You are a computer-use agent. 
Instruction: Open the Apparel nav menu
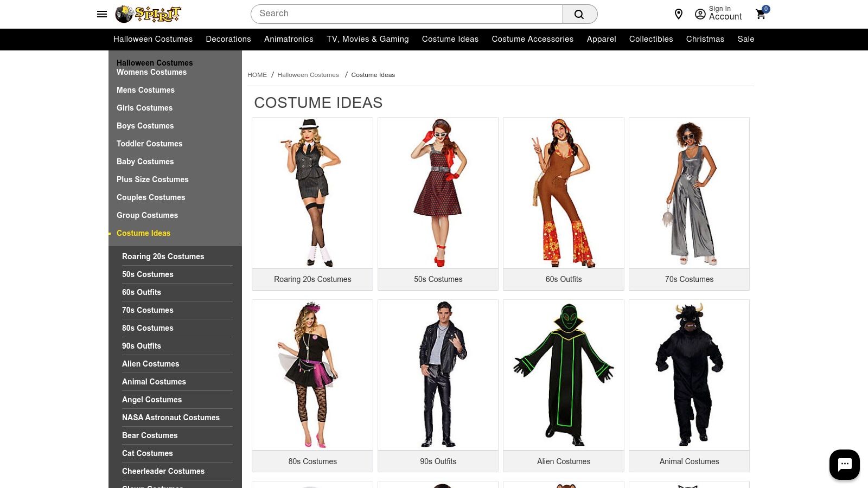pyautogui.click(x=601, y=39)
